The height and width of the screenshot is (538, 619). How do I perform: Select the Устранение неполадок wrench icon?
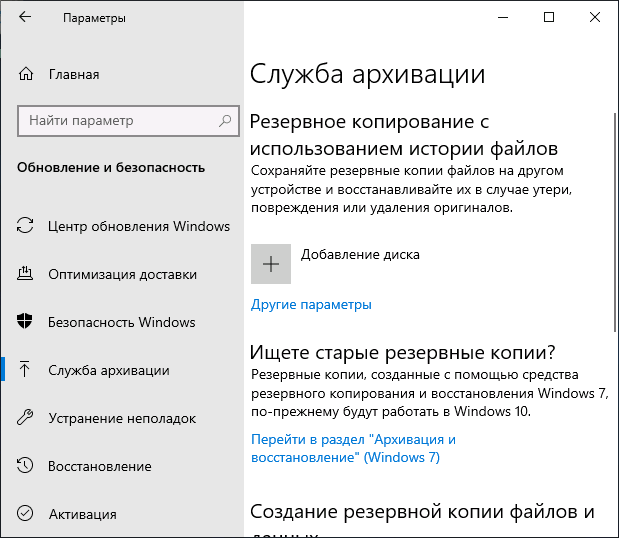click(25, 417)
